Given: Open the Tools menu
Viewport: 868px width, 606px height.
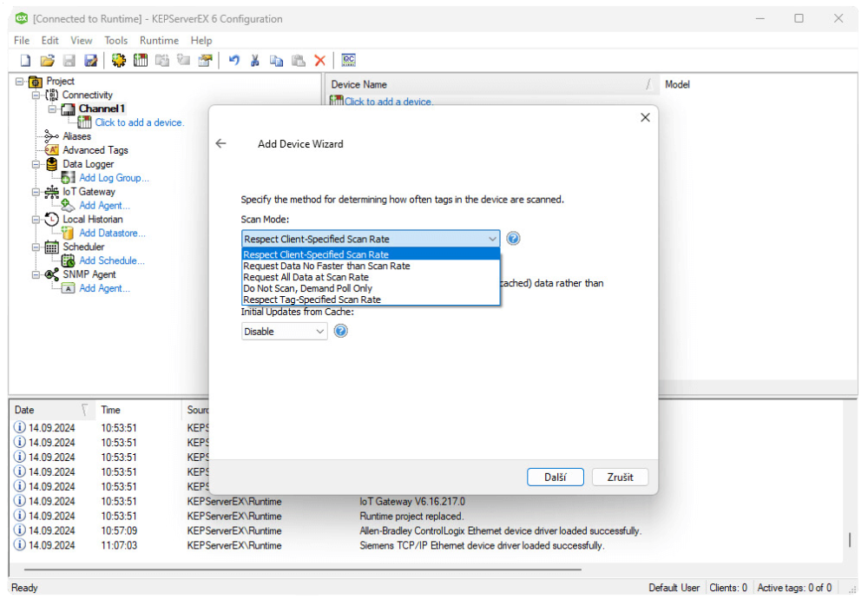Looking at the screenshot, I should [115, 40].
